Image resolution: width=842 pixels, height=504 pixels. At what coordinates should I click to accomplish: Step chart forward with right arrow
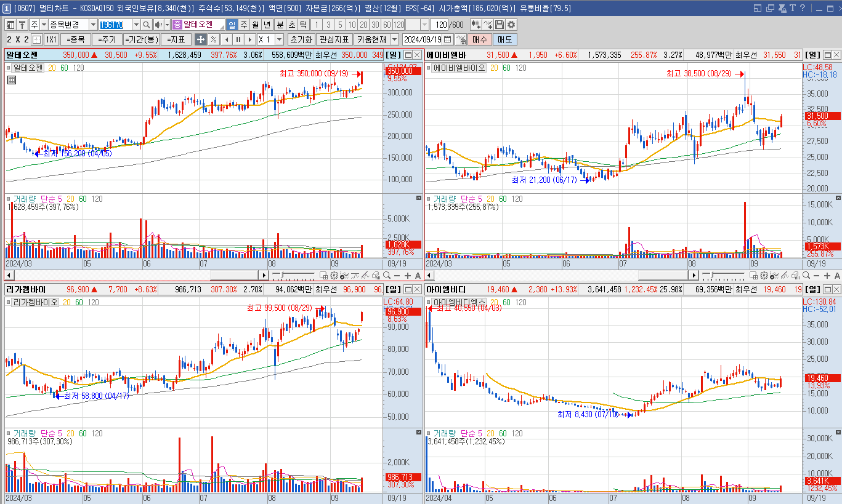[x=249, y=39]
